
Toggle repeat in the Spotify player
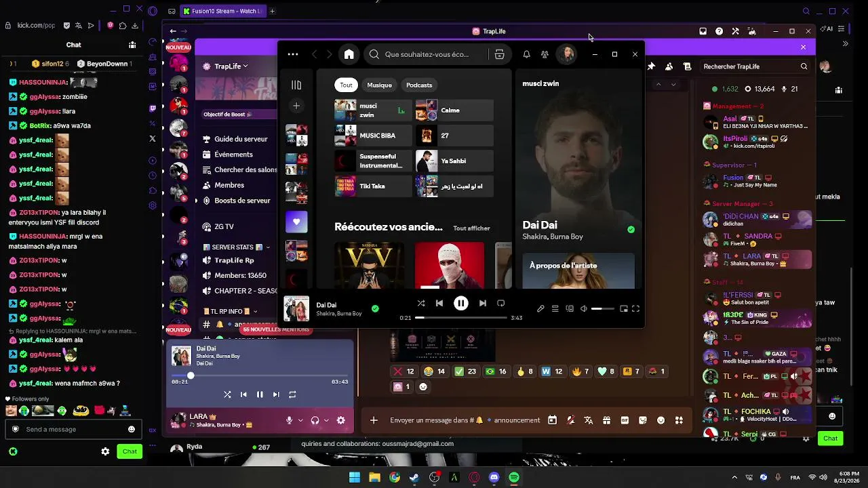(x=501, y=303)
